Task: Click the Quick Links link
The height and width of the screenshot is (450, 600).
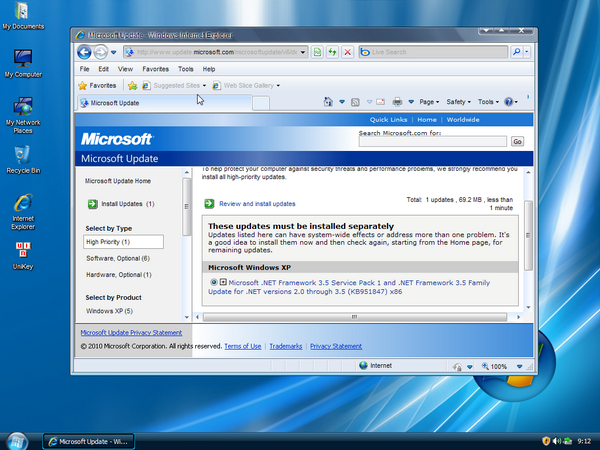Action: click(388, 120)
